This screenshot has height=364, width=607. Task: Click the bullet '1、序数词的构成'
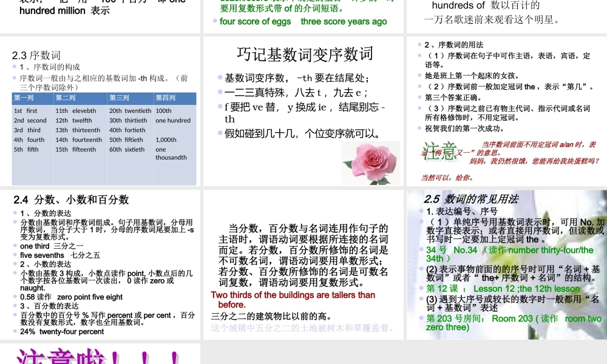click(50, 67)
